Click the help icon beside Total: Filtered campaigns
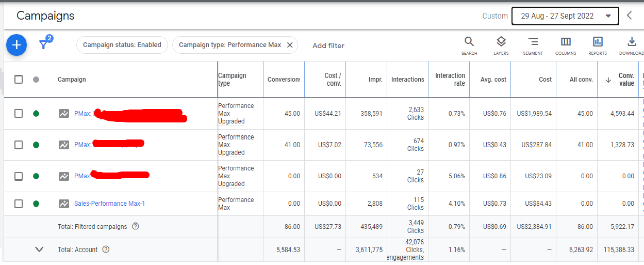 point(136,226)
